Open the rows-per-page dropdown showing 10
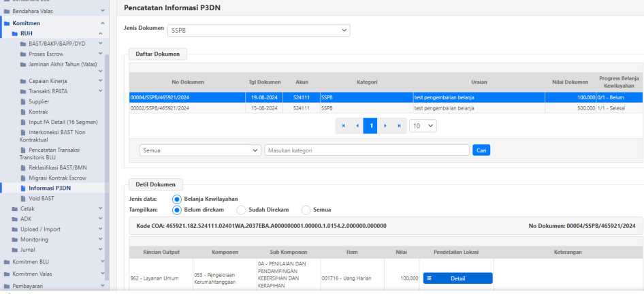The image size is (644, 294). point(422,126)
